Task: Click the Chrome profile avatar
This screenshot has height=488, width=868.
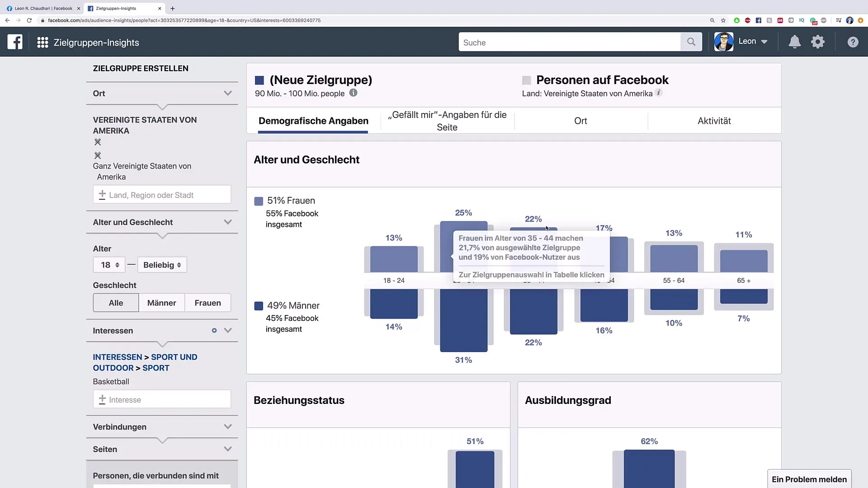Action: click(849, 20)
